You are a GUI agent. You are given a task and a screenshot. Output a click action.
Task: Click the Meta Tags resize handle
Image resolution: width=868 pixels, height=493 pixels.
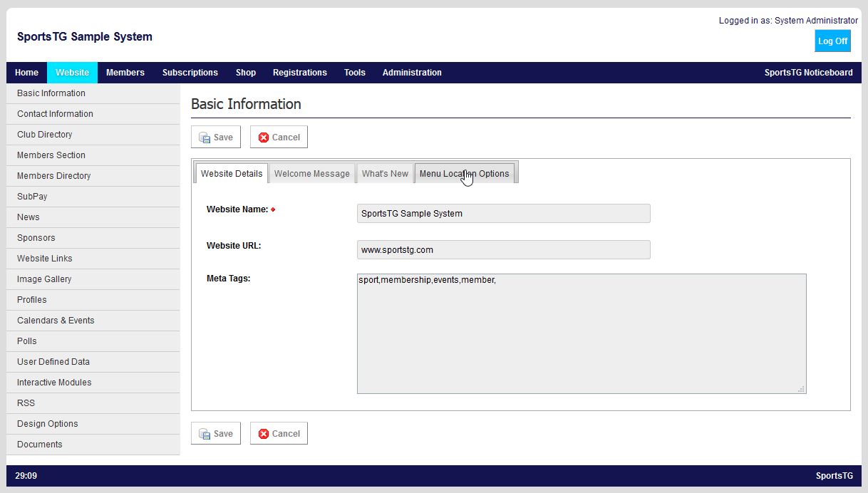point(802,389)
